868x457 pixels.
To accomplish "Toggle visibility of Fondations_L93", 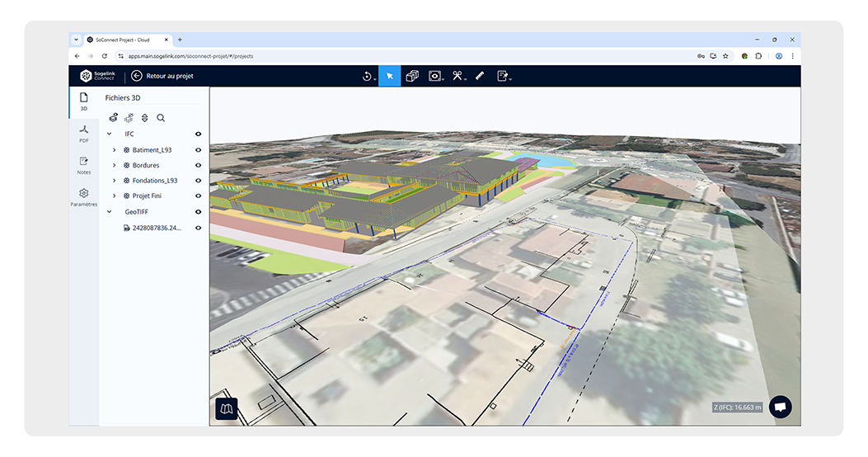I will (198, 181).
